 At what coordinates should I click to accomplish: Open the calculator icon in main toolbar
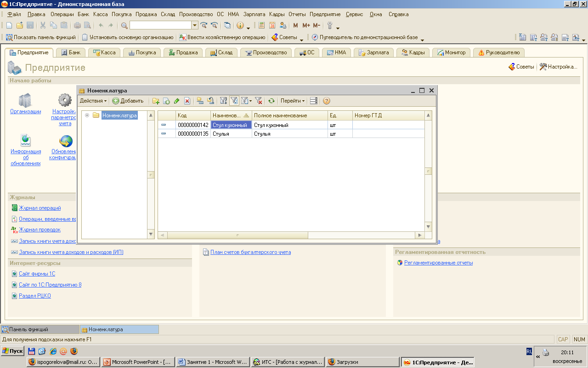click(x=262, y=25)
